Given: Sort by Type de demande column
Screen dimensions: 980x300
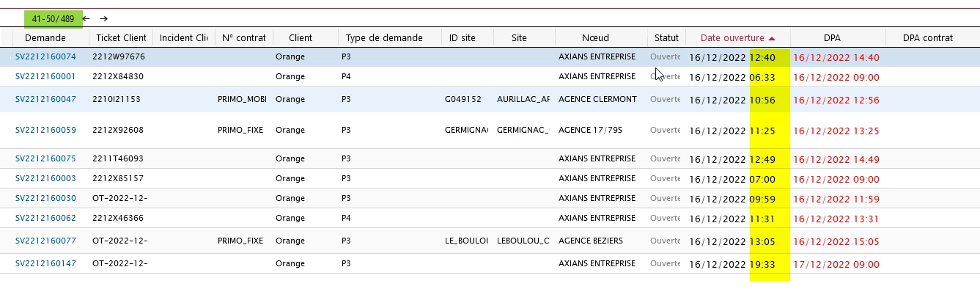Looking at the screenshot, I should [x=384, y=37].
